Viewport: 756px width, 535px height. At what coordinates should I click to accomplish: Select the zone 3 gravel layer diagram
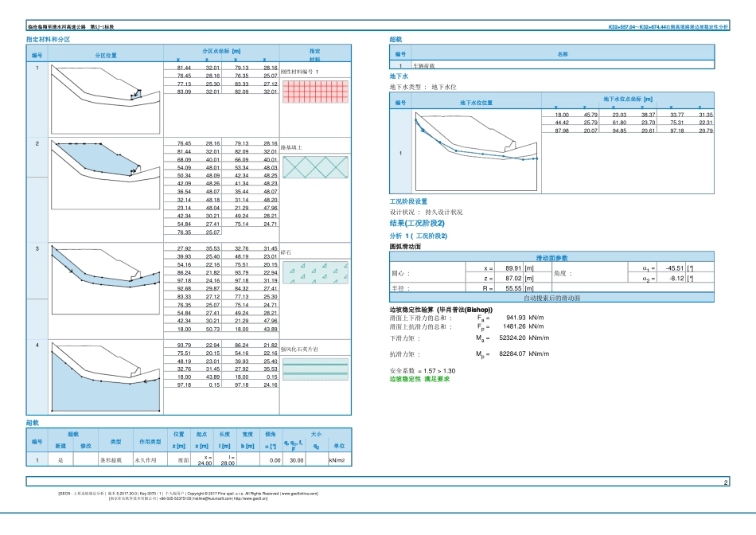point(106,279)
